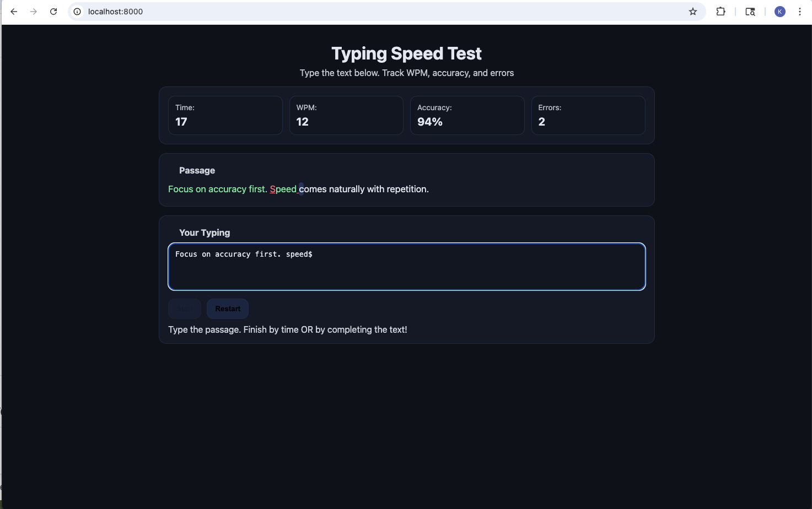Click inside the typing textarea

coord(406,267)
